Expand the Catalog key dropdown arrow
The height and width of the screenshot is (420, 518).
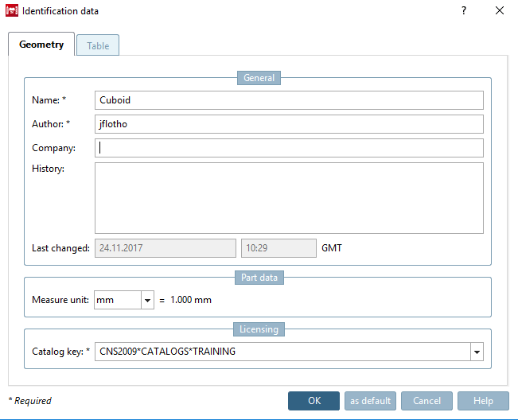click(x=477, y=352)
